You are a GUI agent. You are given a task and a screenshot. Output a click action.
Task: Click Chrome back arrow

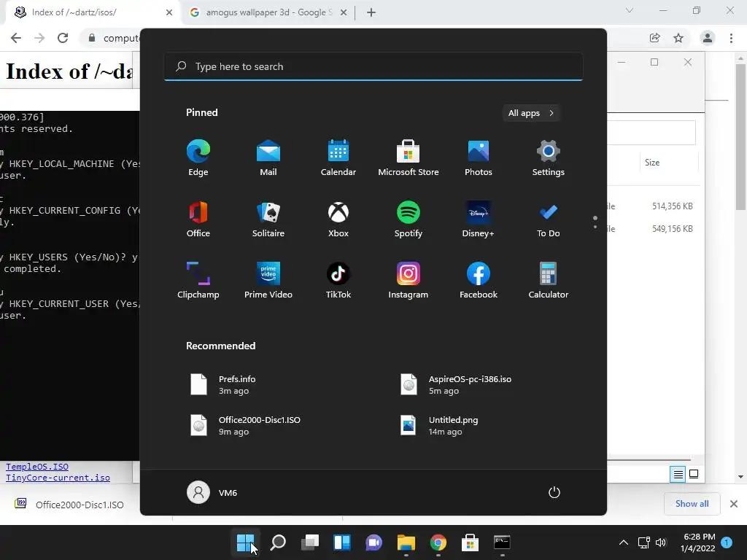point(16,38)
